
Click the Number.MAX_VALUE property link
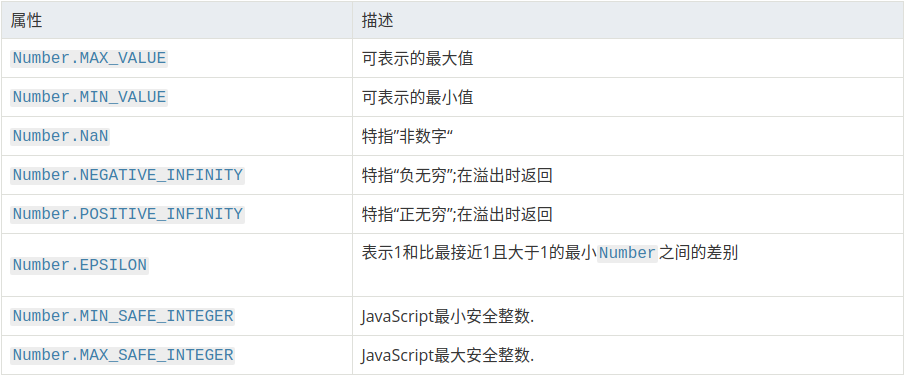[x=89, y=58]
